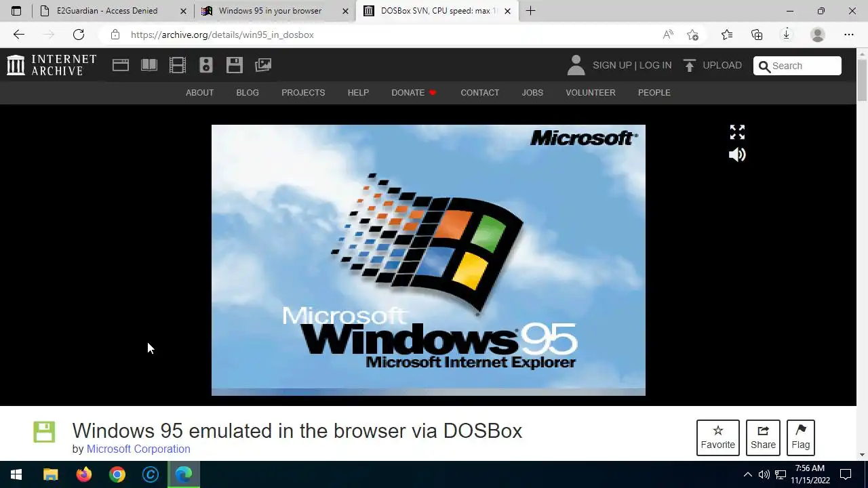The image size is (868, 488).
Task: Open the JOBS menu item
Action: (x=532, y=93)
